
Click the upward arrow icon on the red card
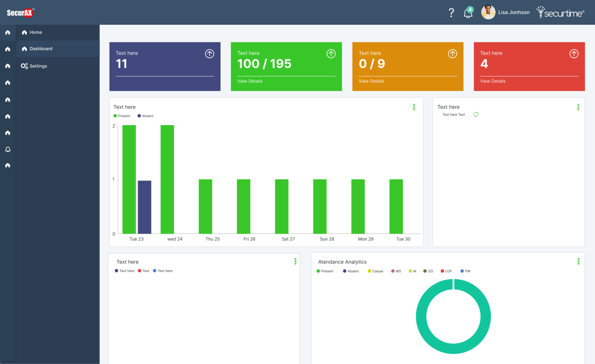pos(574,53)
